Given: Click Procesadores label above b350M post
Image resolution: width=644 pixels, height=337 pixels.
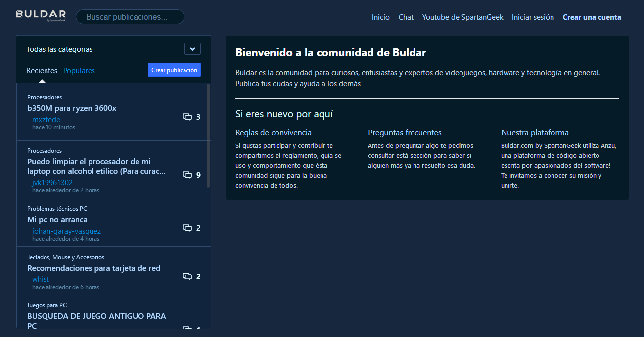Looking at the screenshot, I should (x=45, y=97).
